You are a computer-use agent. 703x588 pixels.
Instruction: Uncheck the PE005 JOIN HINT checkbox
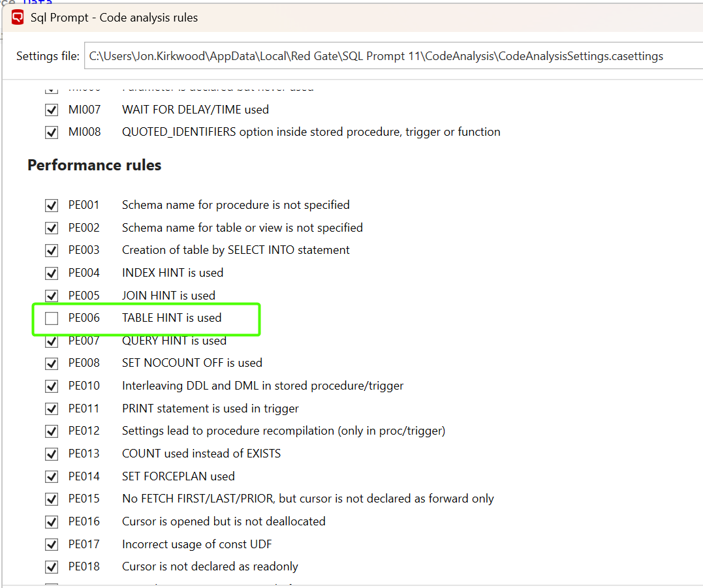tap(52, 296)
